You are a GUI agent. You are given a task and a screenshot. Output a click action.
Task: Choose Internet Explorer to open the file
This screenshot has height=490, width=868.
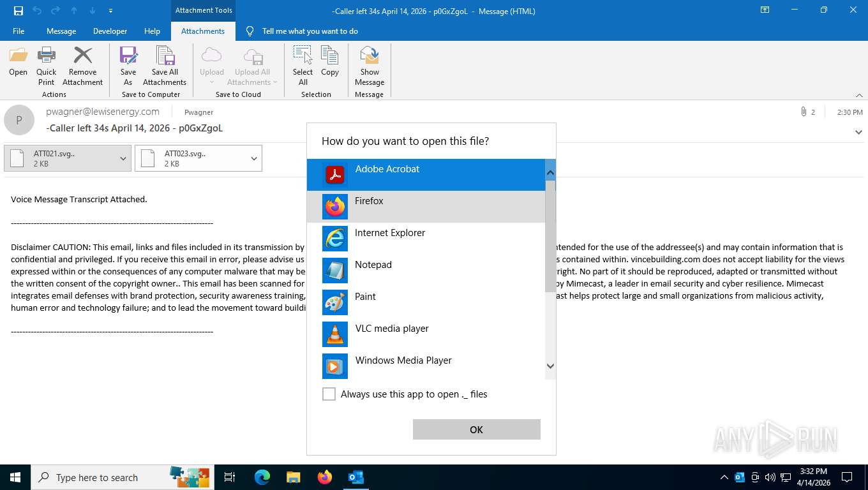[x=426, y=238]
